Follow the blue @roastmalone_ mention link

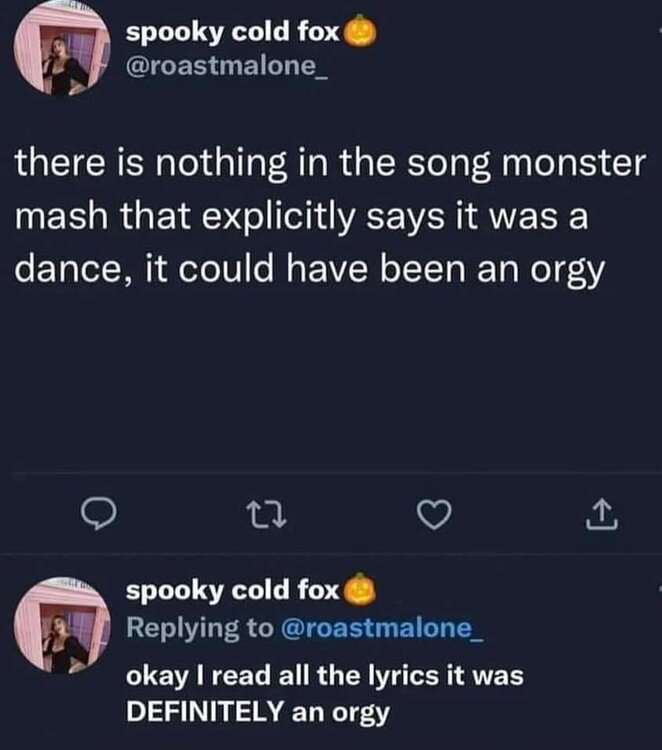point(371,627)
